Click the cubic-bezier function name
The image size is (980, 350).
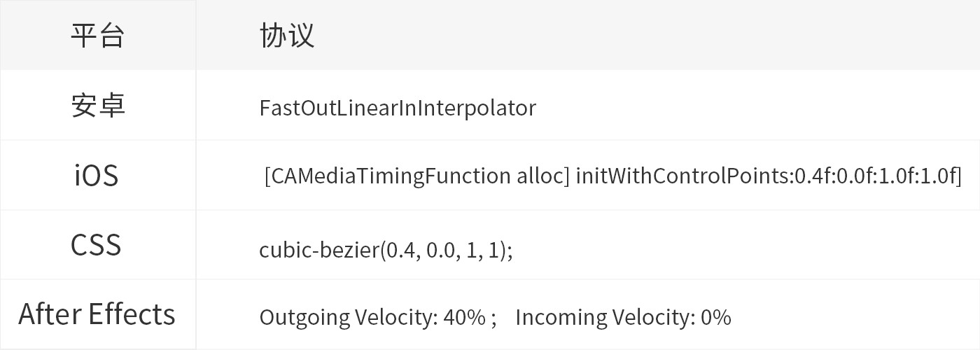[318, 249]
